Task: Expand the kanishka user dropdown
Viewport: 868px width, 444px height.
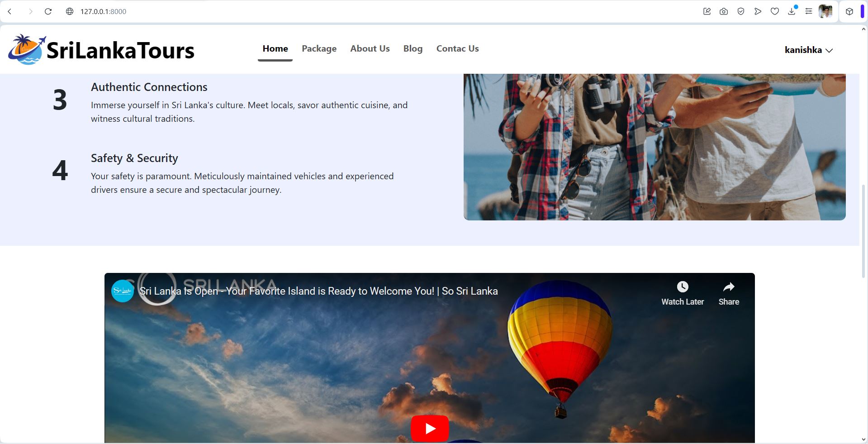Action: (809, 50)
